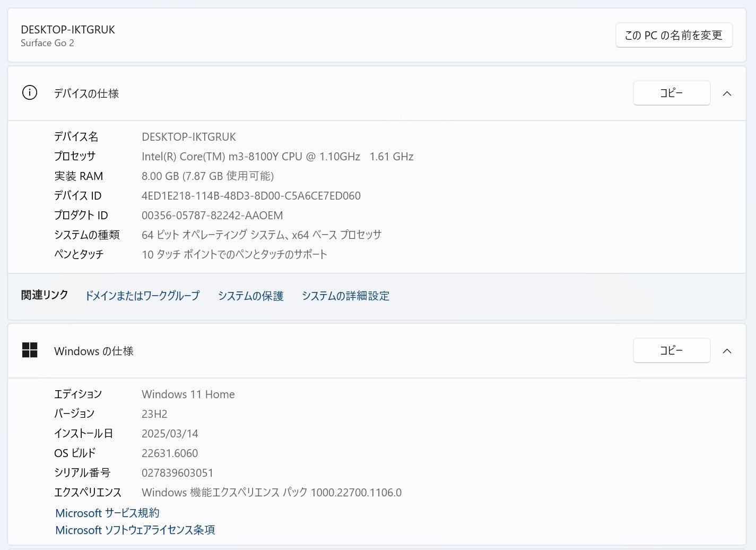The image size is (756, 550).
Task: Open ドメインまたはワークグループ link
Action: (x=142, y=296)
